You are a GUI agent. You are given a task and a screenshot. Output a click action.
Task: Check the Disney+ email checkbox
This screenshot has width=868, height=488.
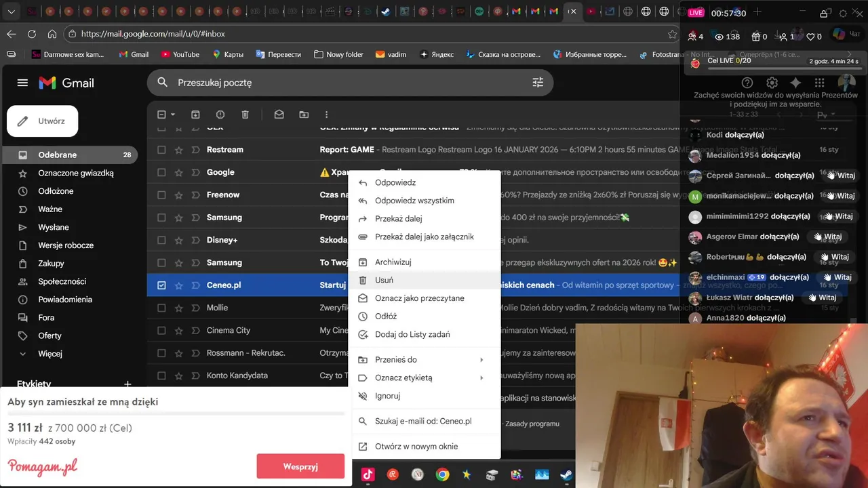pyautogui.click(x=161, y=240)
